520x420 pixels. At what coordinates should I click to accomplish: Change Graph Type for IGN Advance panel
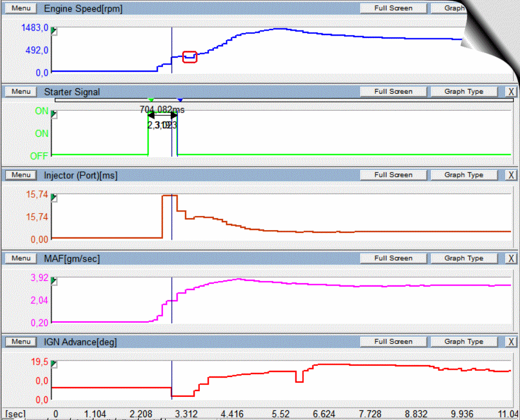tap(463, 342)
